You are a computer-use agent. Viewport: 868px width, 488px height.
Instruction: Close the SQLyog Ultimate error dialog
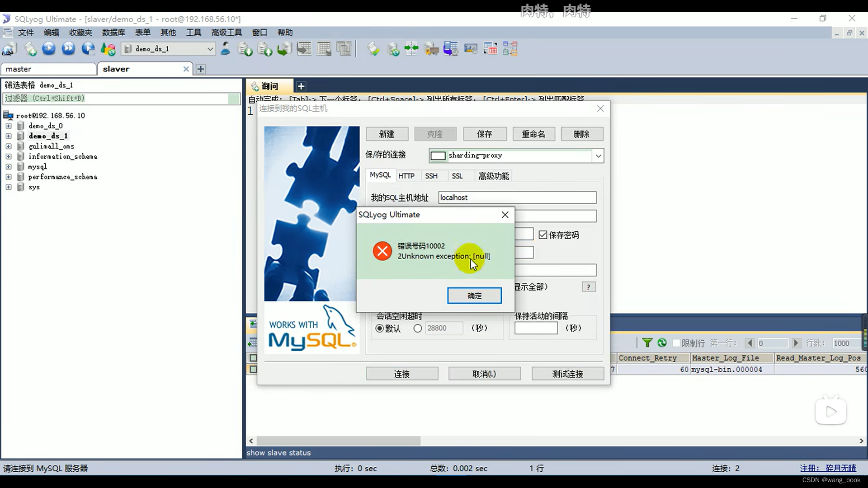pyautogui.click(x=505, y=215)
